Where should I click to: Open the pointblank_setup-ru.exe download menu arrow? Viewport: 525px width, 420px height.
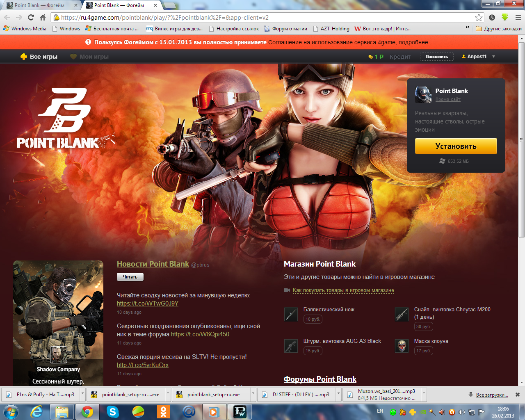pos(253,395)
